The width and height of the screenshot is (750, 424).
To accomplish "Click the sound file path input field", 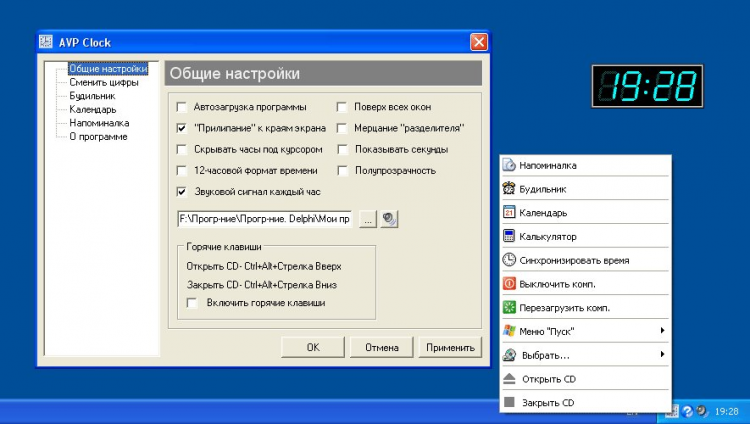I will point(265,219).
